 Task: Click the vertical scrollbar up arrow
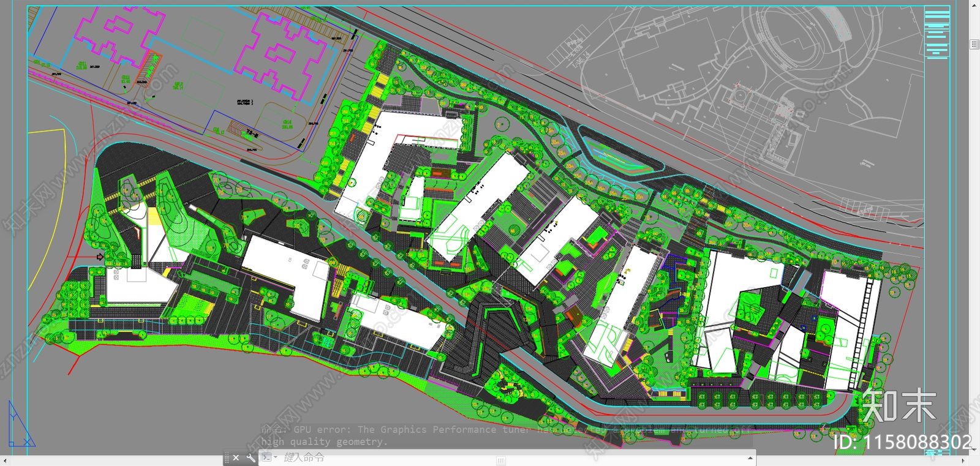tap(974, 4)
